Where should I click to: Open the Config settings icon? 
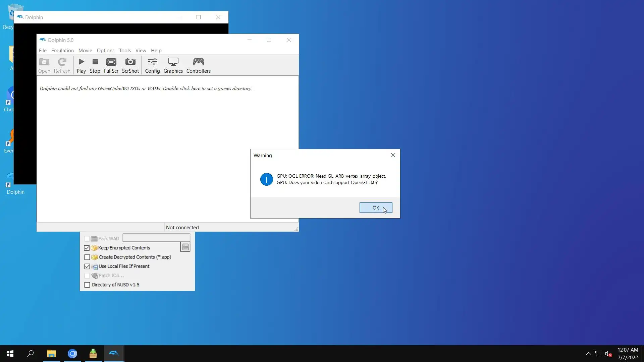(x=152, y=65)
